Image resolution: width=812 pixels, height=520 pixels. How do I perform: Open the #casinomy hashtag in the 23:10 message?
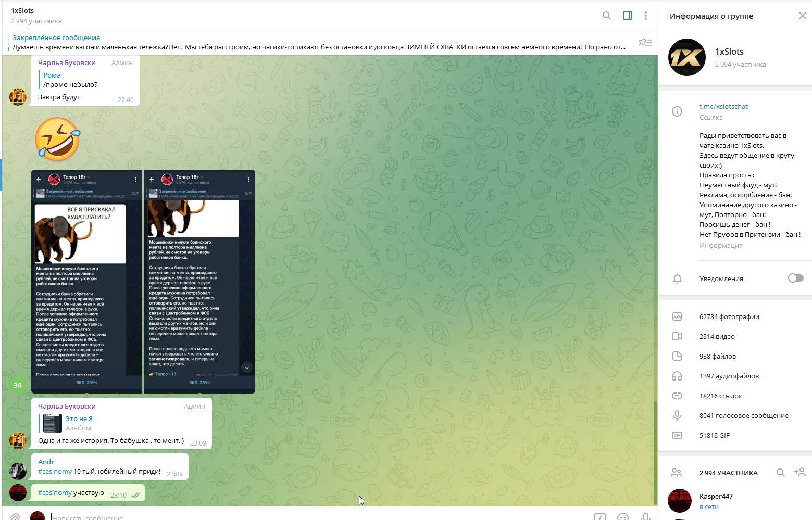[55, 492]
